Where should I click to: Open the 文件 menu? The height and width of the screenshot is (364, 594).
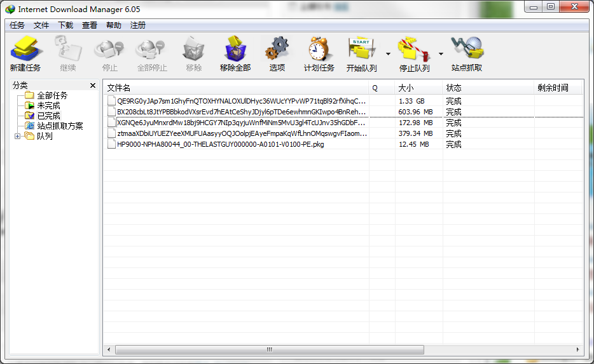pos(41,25)
